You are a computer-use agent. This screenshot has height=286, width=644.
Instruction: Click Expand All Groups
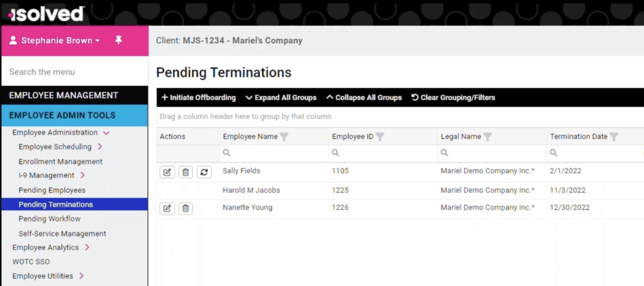pos(281,97)
